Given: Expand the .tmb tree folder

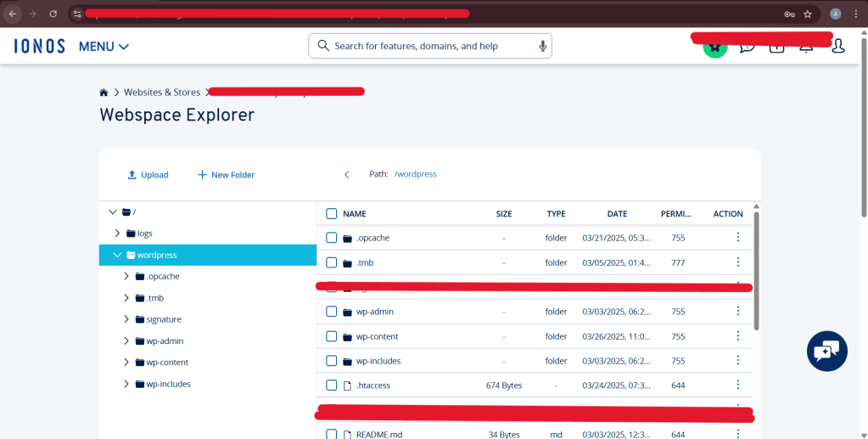Looking at the screenshot, I should pos(126,298).
